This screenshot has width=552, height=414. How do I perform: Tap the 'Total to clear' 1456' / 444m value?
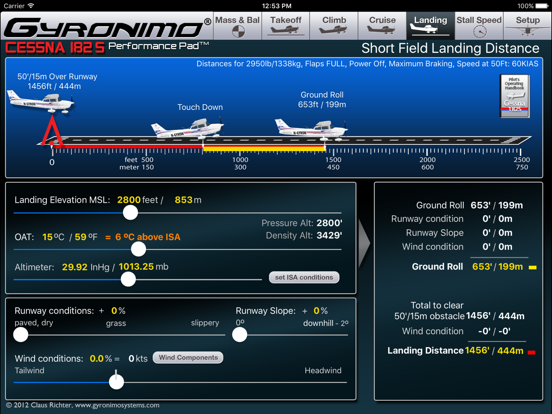pos(495,316)
